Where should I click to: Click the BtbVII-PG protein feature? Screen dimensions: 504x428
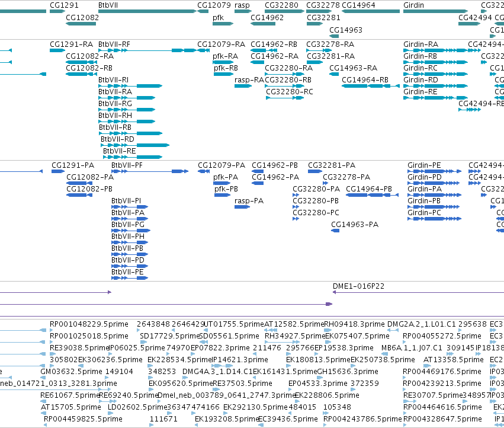131,231
